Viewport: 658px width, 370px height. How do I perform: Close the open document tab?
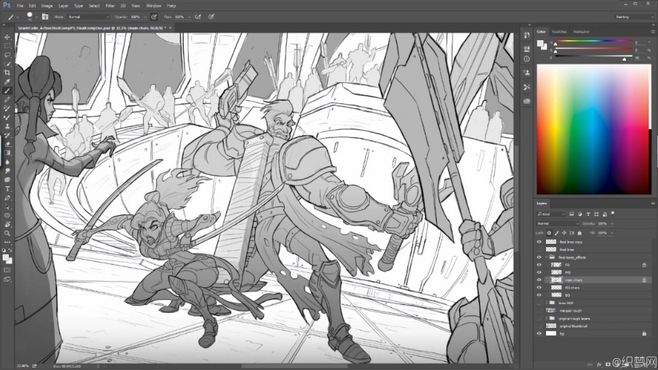coord(170,28)
